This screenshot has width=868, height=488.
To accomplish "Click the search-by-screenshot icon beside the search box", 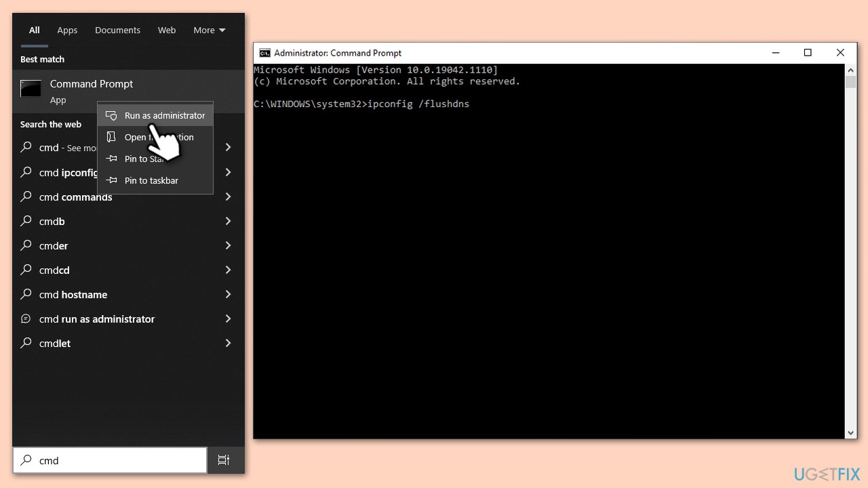I will pyautogui.click(x=224, y=460).
